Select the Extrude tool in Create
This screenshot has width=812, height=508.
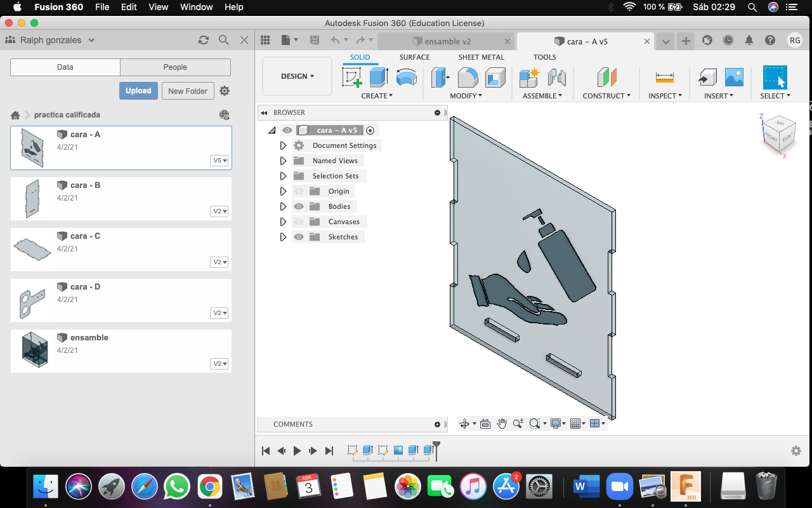379,77
